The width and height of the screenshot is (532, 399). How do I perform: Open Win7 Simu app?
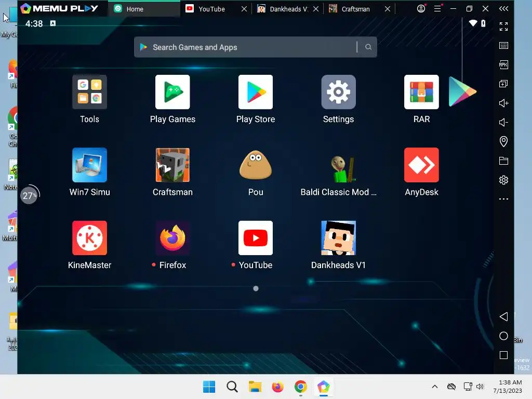click(89, 165)
